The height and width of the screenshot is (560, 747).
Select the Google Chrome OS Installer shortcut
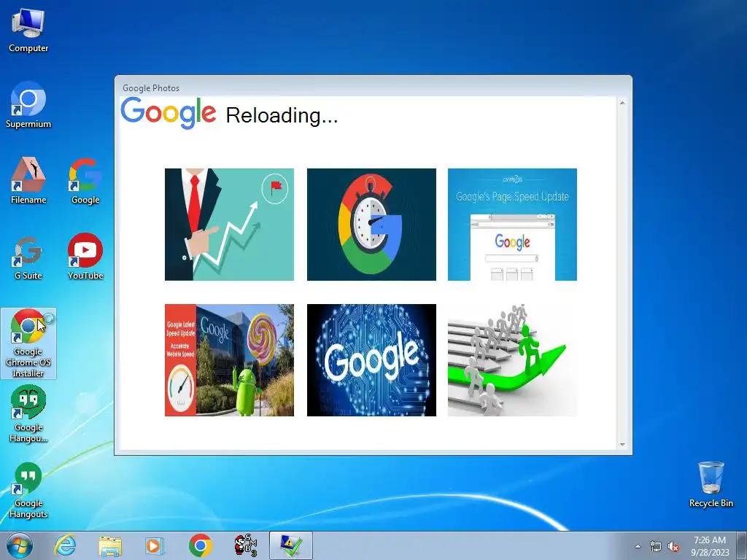click(x=28, y=343)
